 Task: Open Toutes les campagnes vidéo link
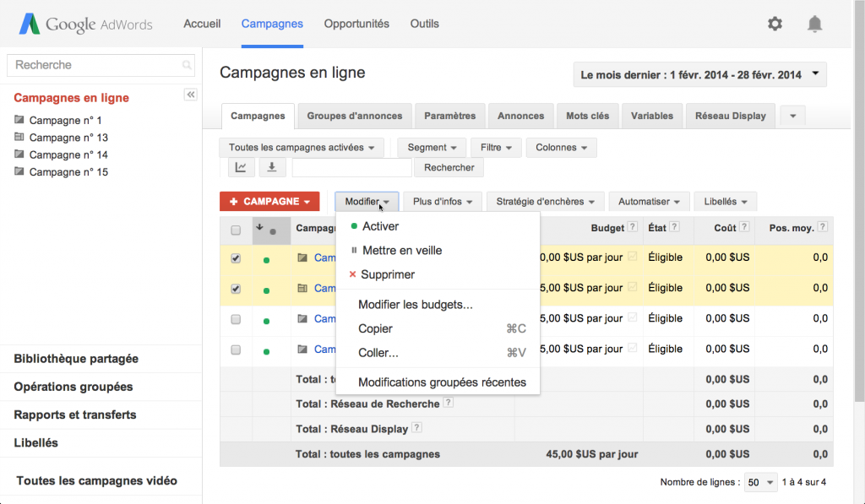(96, 480)
